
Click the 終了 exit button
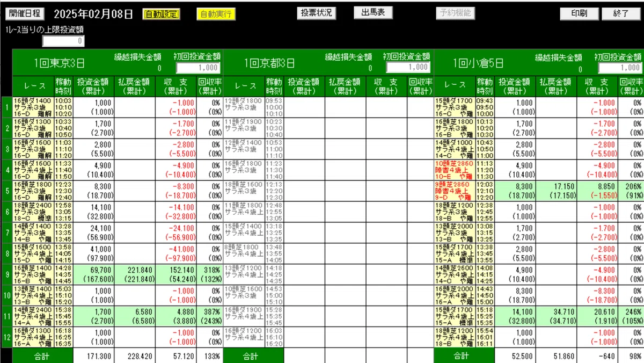click(x=621, y=13)
